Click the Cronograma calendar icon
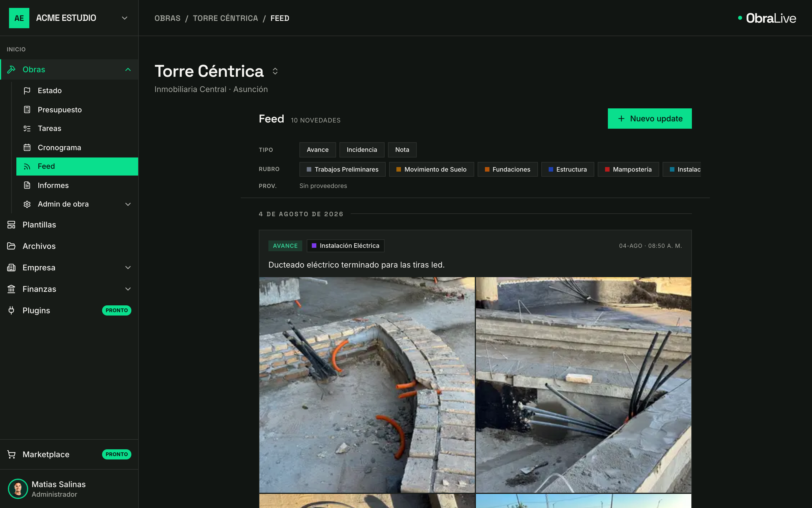The width and height of the screenshot is (812, 508). tap(27, 148)
